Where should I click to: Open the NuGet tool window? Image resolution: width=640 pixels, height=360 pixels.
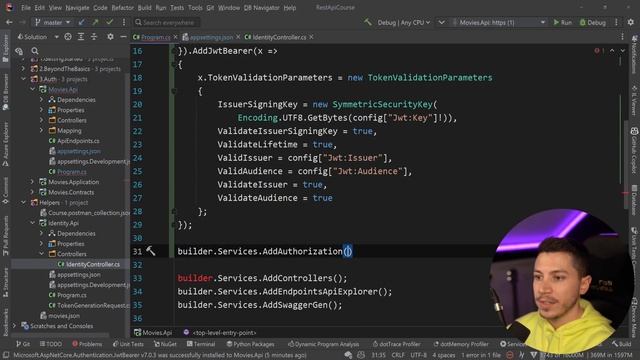(165, 344)
